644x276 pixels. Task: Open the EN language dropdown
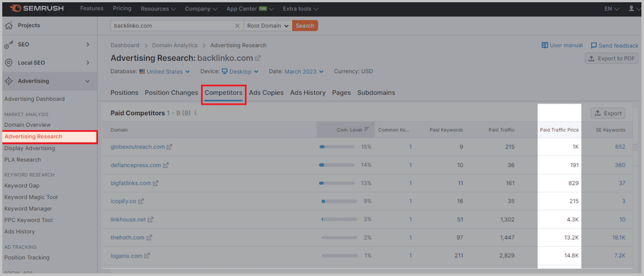612,9
